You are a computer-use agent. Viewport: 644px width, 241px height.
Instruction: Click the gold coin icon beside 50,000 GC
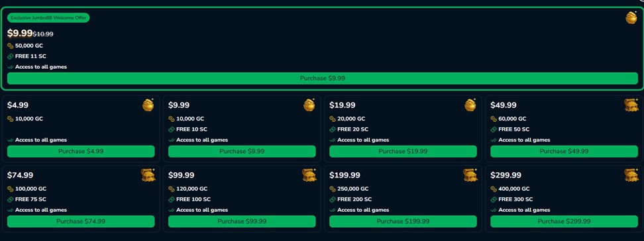10,46
